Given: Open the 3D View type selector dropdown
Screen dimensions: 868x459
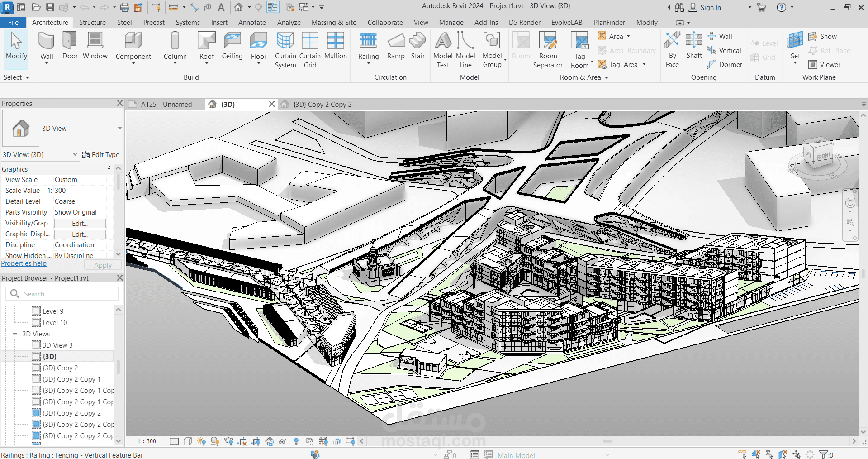Looking at the screenshot, I should [x=119, y=129].
